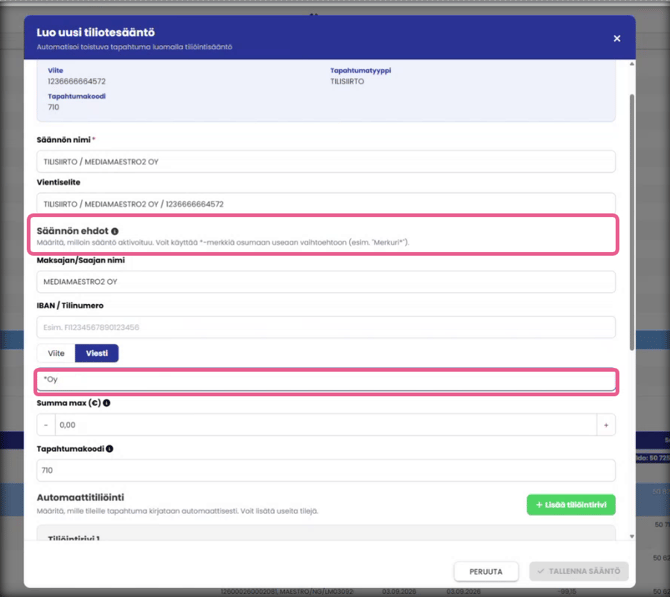Close the Luo uusi tiliotesääntö dialog
The width and height of the screenshot is (670, 597).
(617, 38)
